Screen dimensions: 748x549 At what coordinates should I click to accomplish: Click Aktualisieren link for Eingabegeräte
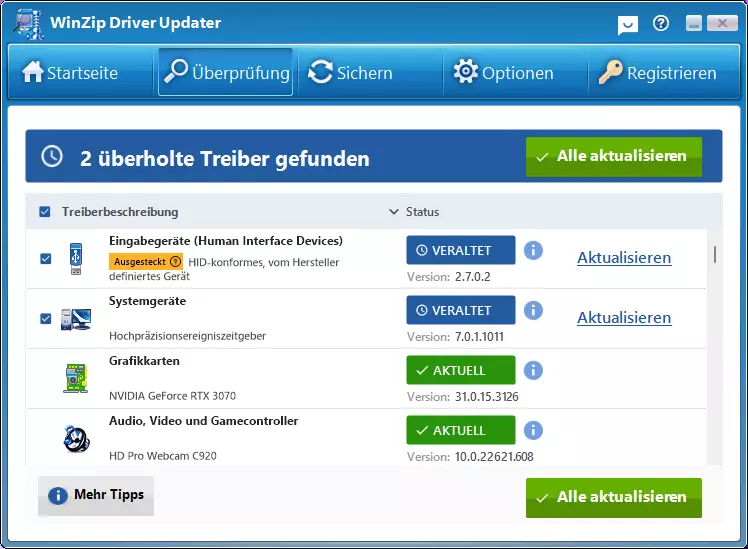point(624,258)
